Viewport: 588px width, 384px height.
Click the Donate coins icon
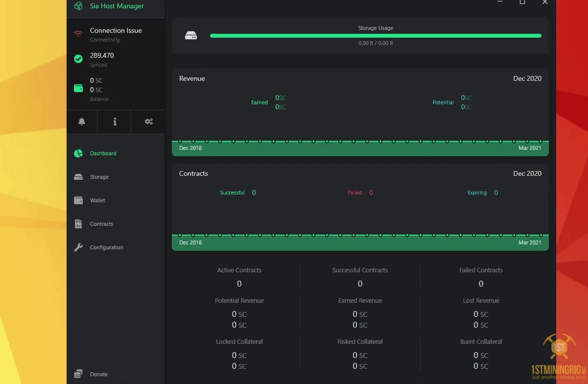click(78, 374)
